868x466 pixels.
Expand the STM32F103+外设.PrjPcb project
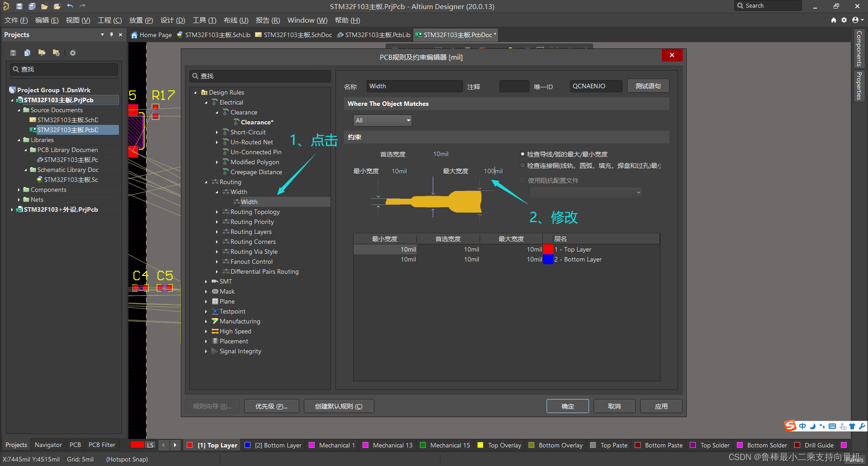pyautogui.click(x=12, y=210)
